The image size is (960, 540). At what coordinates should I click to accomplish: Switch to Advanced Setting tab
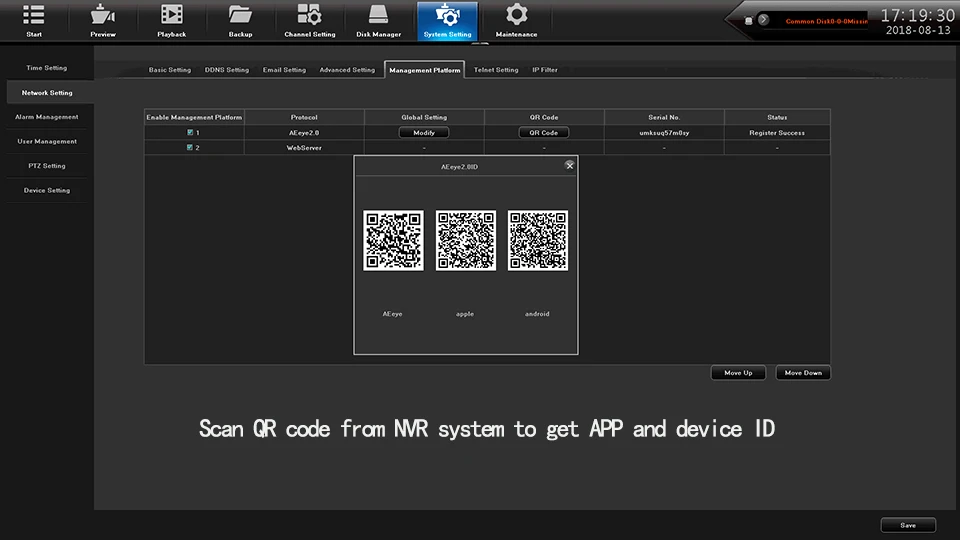[347, 70]
